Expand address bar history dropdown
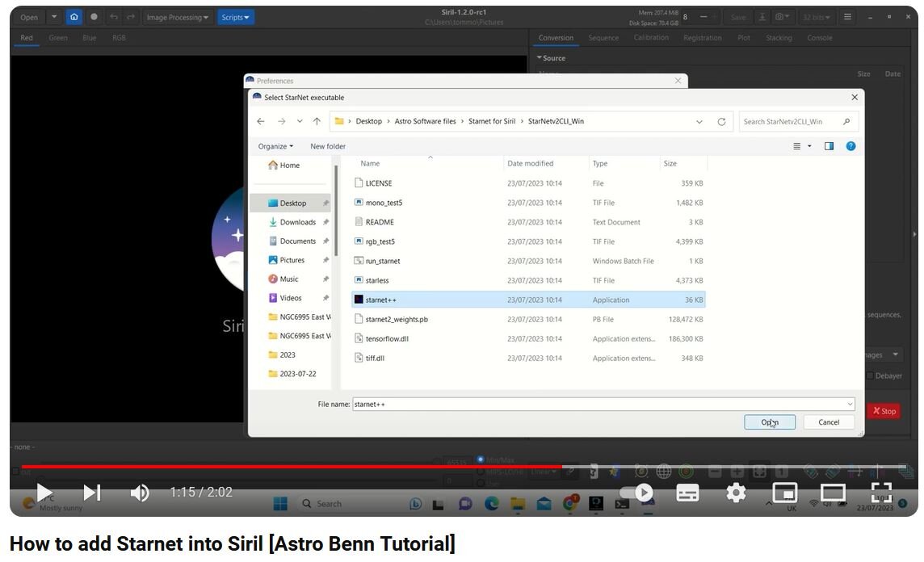The image size is (924, 562). [x=699, y=122]
